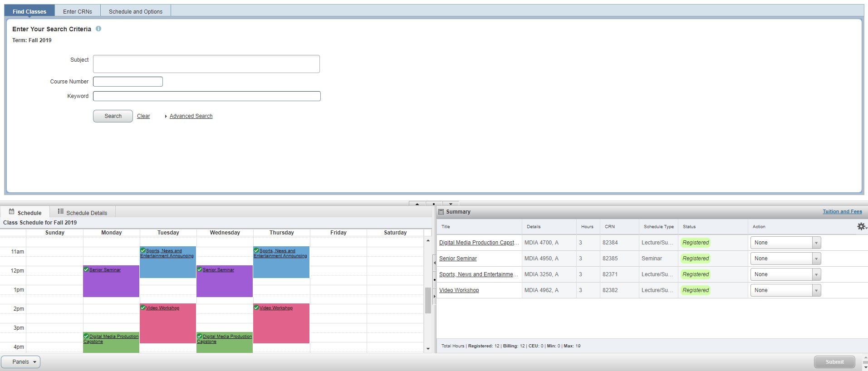
Task: Expand the Advanced Search options
Action: [x=191, y=116]
